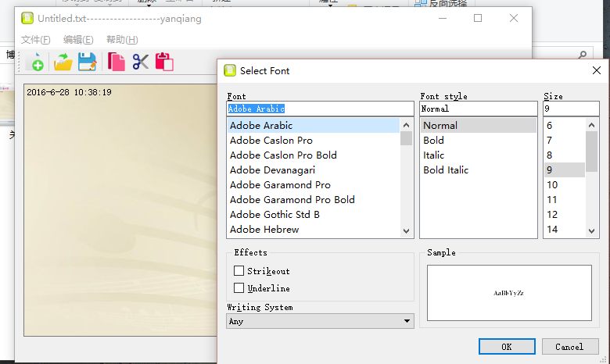This screenshot has height=364, width=610.
Task: Choose Bold Italic font style
Action: tap(479, 170)
